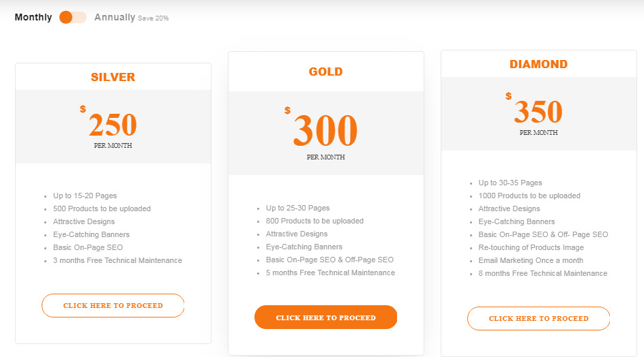Toggle the Monthly/Annually billing switch
This screenshot has height=357, width=644.
[73, 17]
